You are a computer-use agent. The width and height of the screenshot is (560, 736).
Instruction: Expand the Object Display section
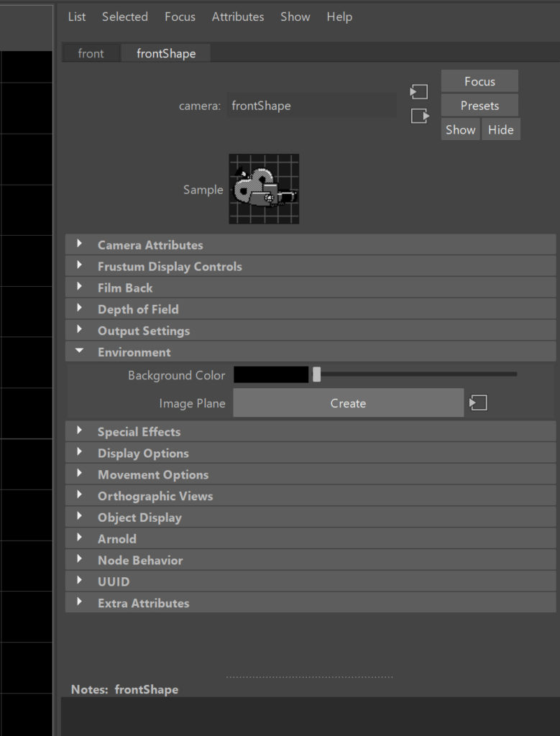(311, 517)
